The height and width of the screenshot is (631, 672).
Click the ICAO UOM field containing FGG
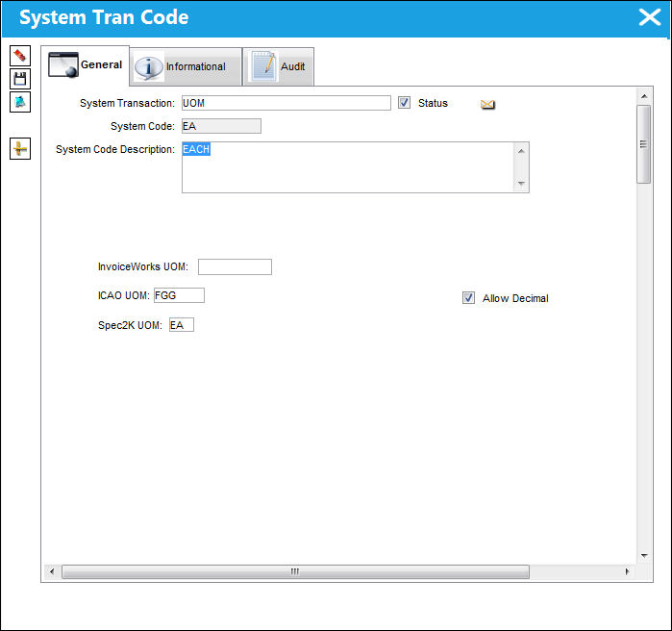click(x=179, y=295)
